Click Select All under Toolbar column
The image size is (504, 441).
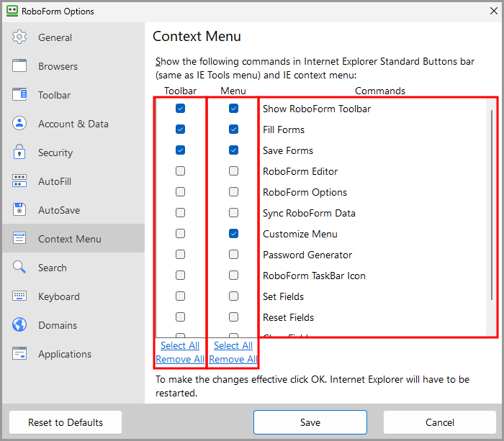pyautogui.click(x=180, y=345)
